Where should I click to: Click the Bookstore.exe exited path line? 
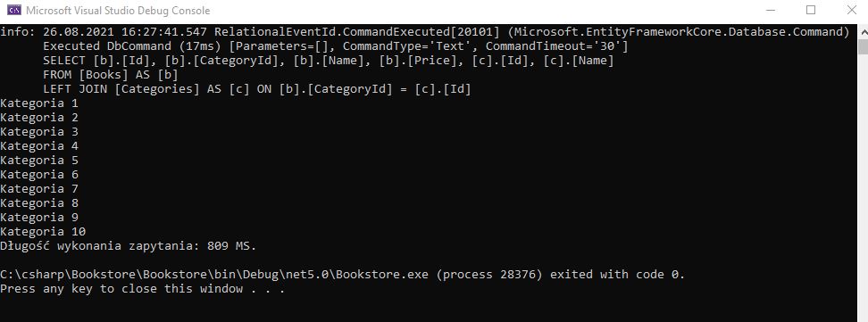(343, 275)
